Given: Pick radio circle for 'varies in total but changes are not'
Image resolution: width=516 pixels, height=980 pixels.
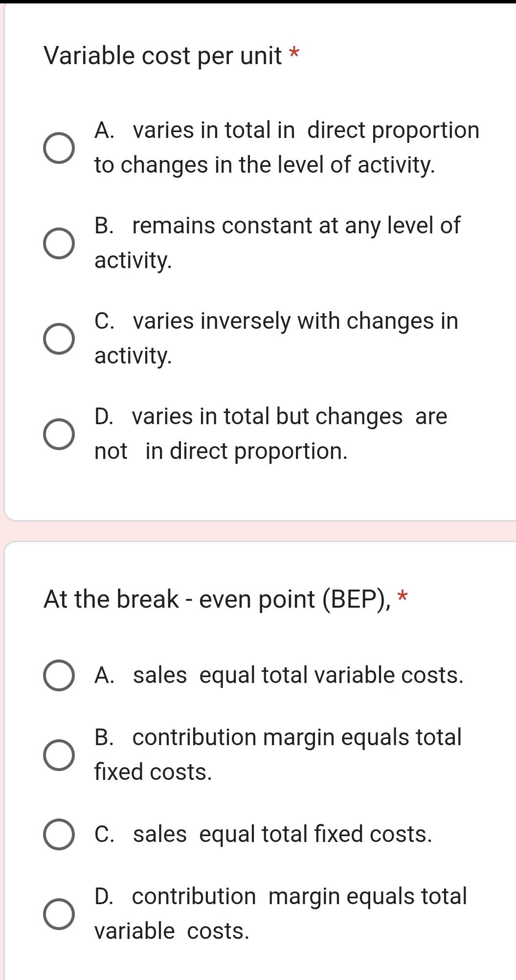Looking at the screenshot, I should pyautogui.click(x=59, y=434).
